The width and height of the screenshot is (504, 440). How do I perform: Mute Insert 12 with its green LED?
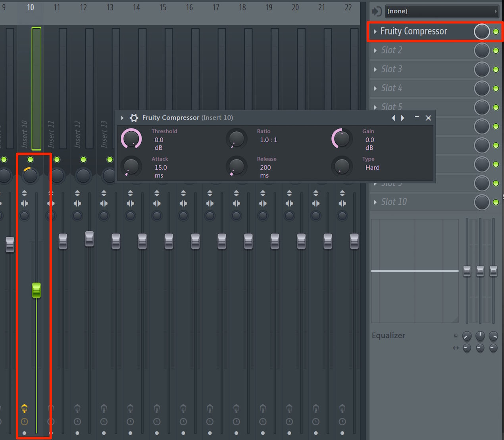(x=83, y=159)
